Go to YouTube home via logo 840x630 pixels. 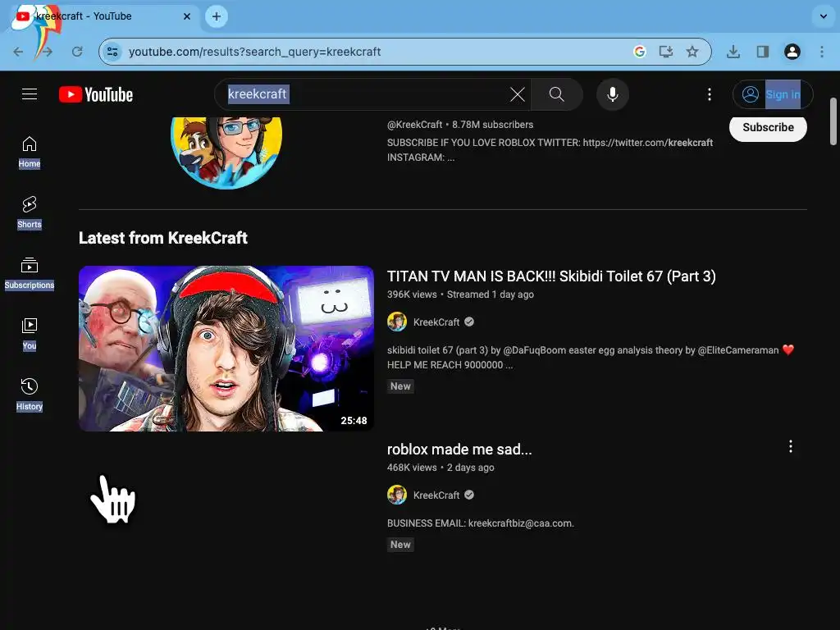pos(96,94)
